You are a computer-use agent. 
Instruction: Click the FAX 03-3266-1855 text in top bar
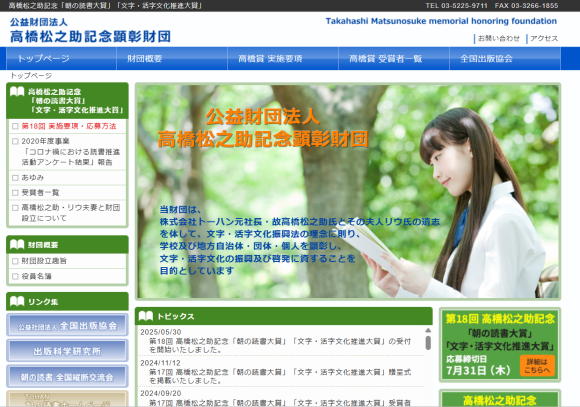point(526,6)
